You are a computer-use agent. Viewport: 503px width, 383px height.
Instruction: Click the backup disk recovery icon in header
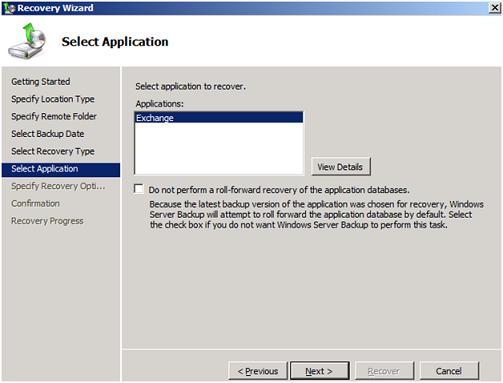click(27, 41)
